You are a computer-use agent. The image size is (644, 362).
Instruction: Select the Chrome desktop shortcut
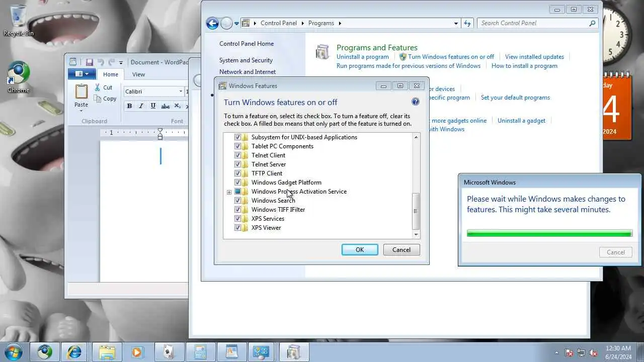[x=19, y=77]
